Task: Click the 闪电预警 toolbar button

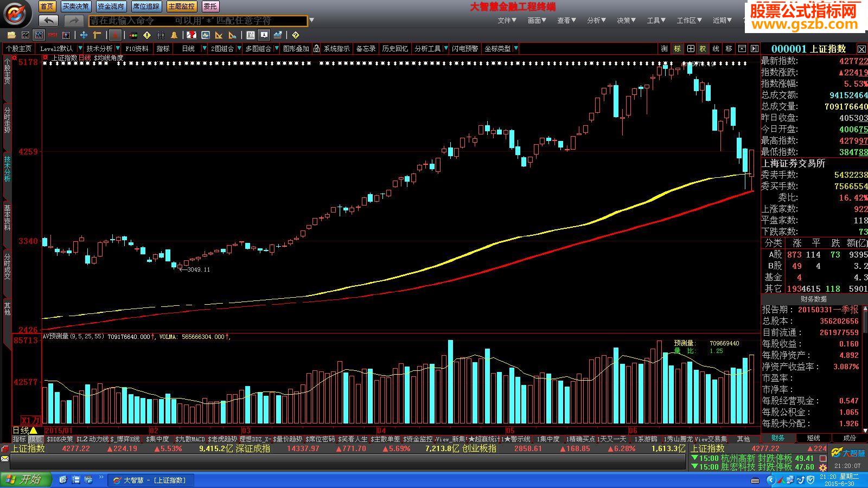Action: pos(465,49)
